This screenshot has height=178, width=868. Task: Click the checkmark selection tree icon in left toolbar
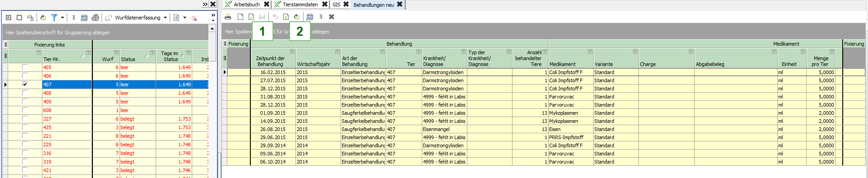pyautogui.click(x=30, y=18)
